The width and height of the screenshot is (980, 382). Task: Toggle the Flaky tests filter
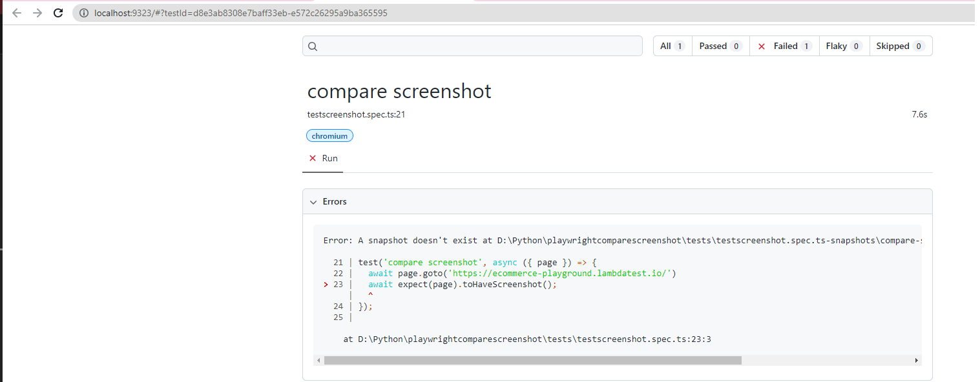pyautogui.click(x=843, y=46)
